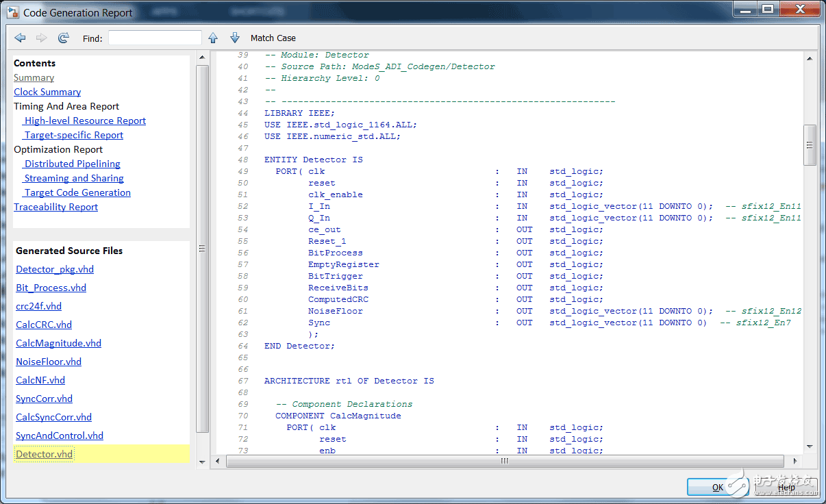
Task: View the Detector_pkg.vhd source file
Action: 54,269
